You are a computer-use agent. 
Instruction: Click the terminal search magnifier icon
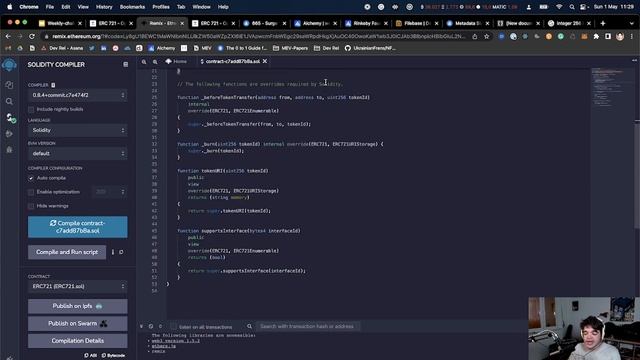click(249, 326)
